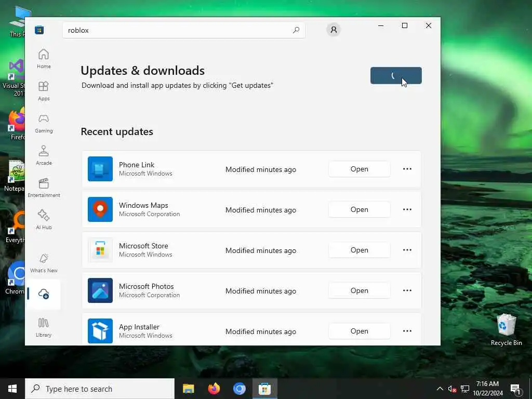The height and width of the screenshot is (399, 532).
Task: Show more options for Microsoft Photos
Action: point(407,291)
